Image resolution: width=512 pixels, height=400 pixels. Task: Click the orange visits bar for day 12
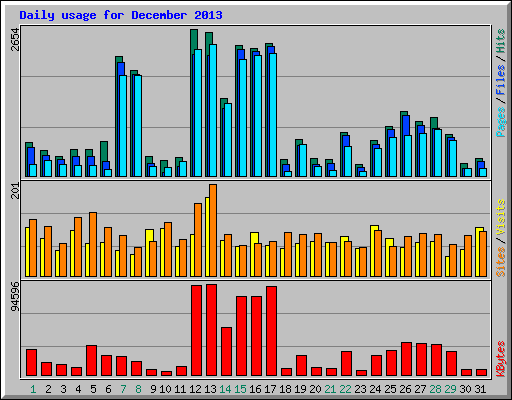[198, 240]
